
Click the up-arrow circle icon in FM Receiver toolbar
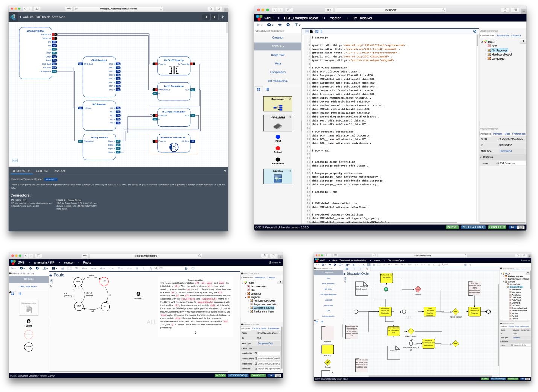[x=288, y=25]
